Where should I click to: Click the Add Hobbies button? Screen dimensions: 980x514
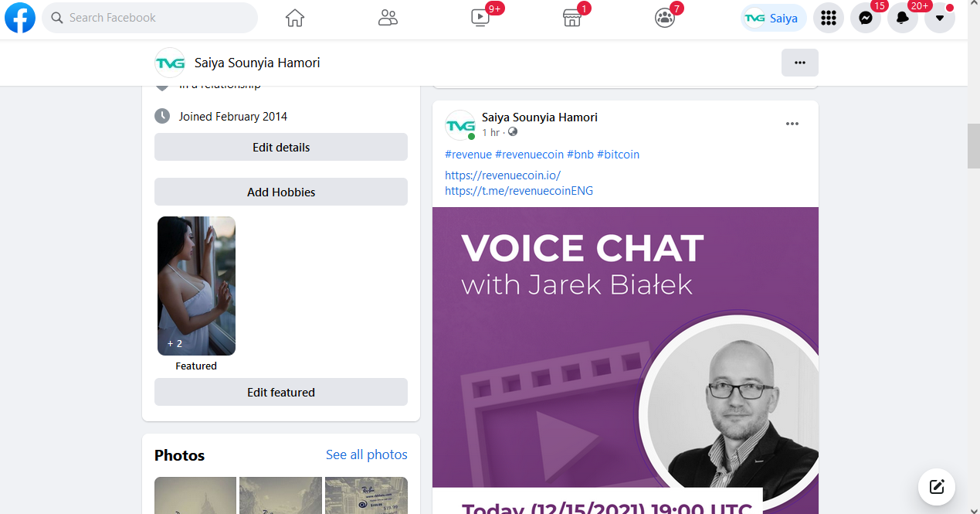281,192
